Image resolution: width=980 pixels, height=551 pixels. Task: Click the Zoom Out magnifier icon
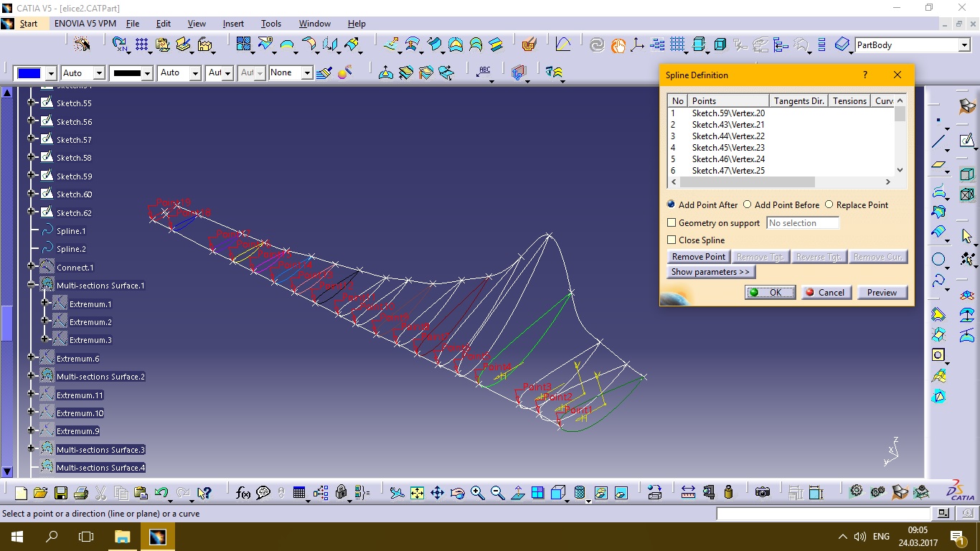pos(497,493)
